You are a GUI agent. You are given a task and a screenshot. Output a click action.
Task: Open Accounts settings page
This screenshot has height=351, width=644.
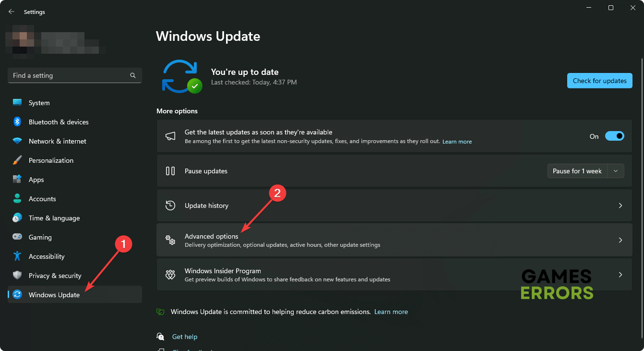pyautogui.click(x=75, y=199)
